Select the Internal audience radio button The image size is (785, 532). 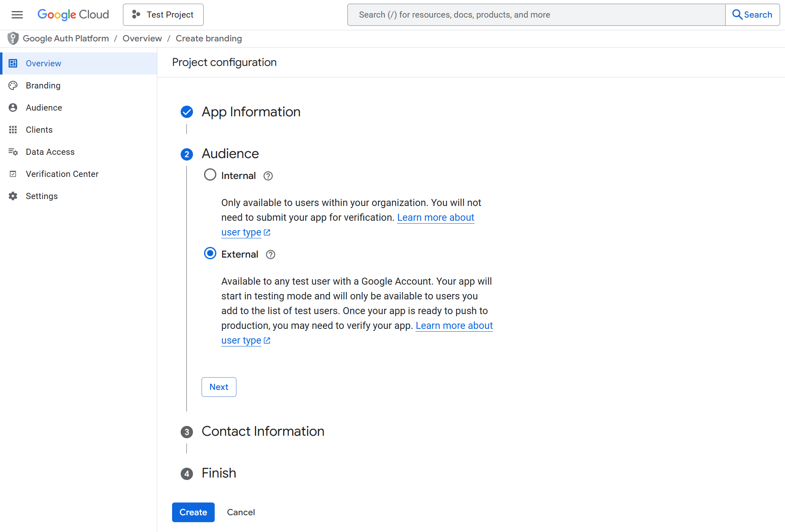coord(210,174)
